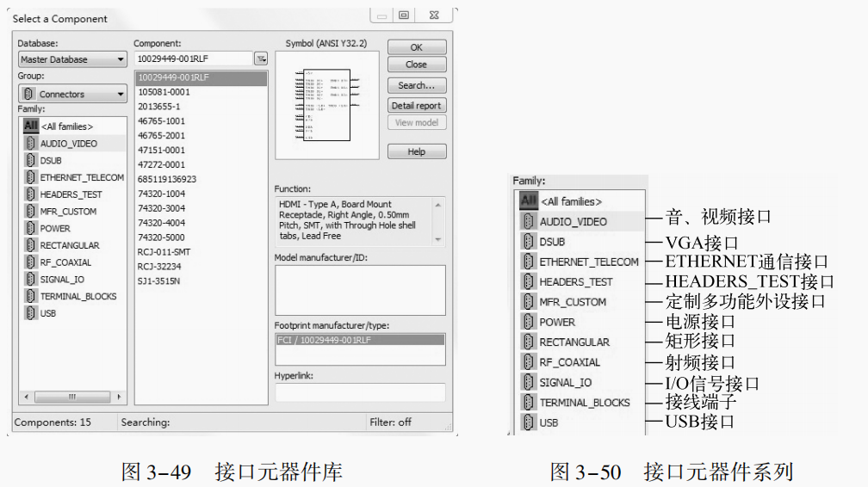Screen dimensions: 868x487
Task: Click <All families> row in enlarged Family panel
Action: tap(582, 201)
